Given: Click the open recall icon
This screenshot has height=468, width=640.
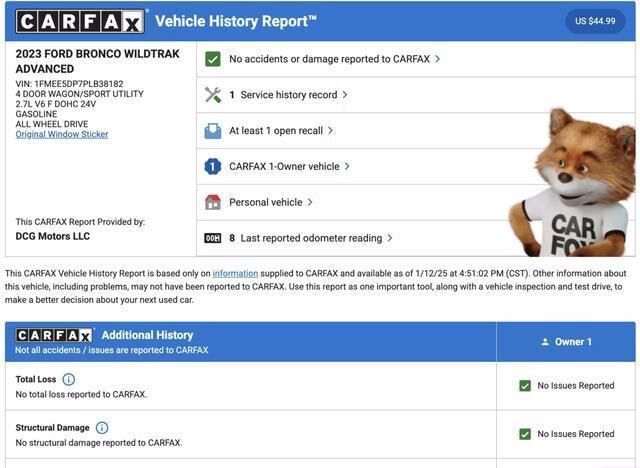Looking at the screenshot, I should tap(213, 131).
